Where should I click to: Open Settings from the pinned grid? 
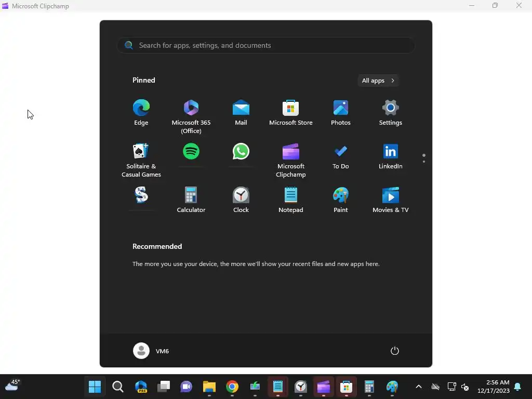tap(391, 113)
